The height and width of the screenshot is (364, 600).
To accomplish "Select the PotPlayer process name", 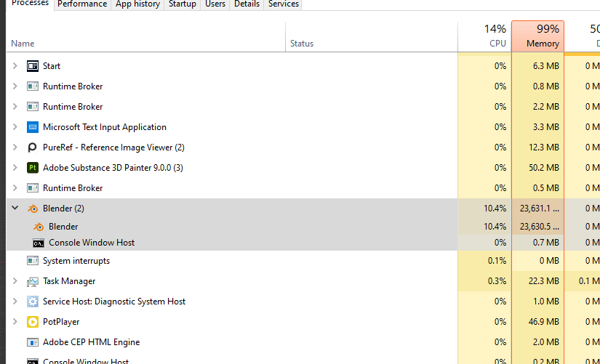I will pyautogui.click(x=61, y=322).
